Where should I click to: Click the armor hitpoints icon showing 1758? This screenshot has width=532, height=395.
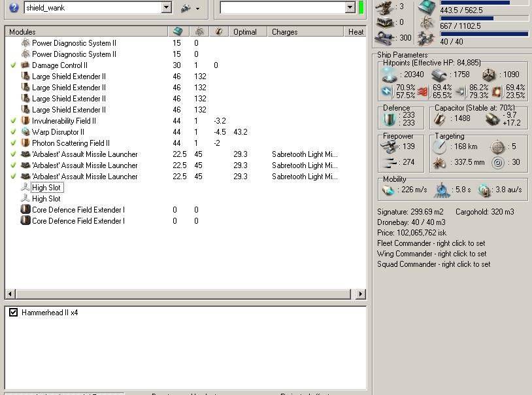tap(439, 75)
